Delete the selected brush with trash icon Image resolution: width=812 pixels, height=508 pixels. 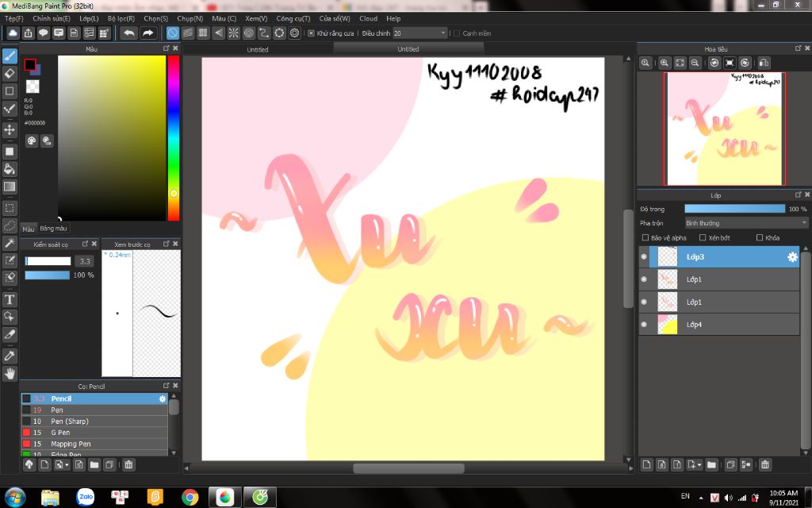click(x=128, y=464)
